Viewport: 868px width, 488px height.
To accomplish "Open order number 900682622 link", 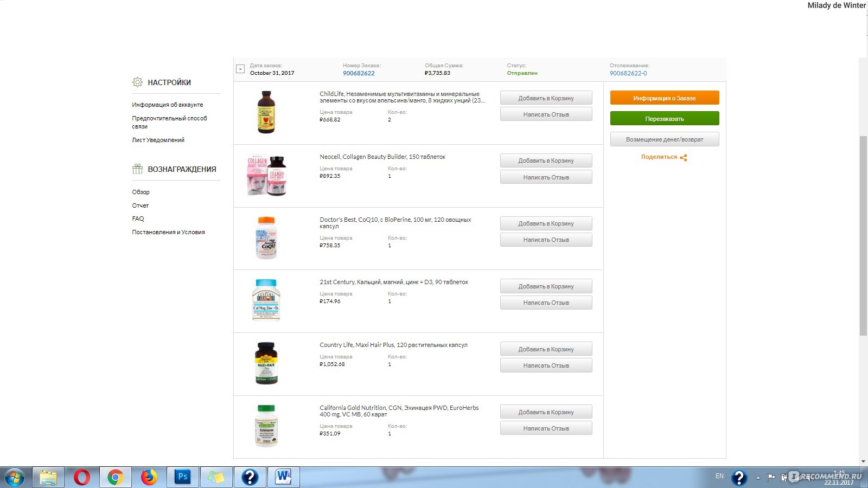I will 359,73.
